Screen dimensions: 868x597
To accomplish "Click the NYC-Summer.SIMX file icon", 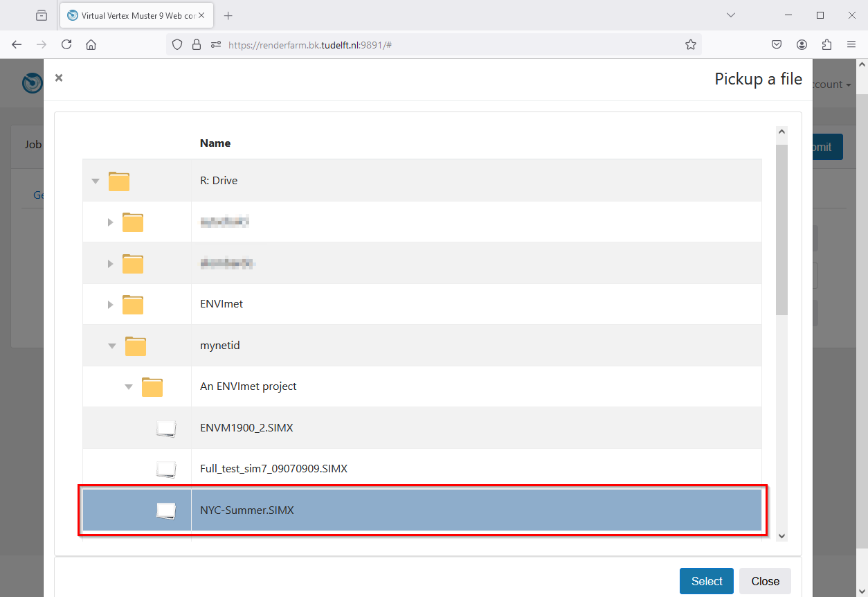I will pos(166,510).
